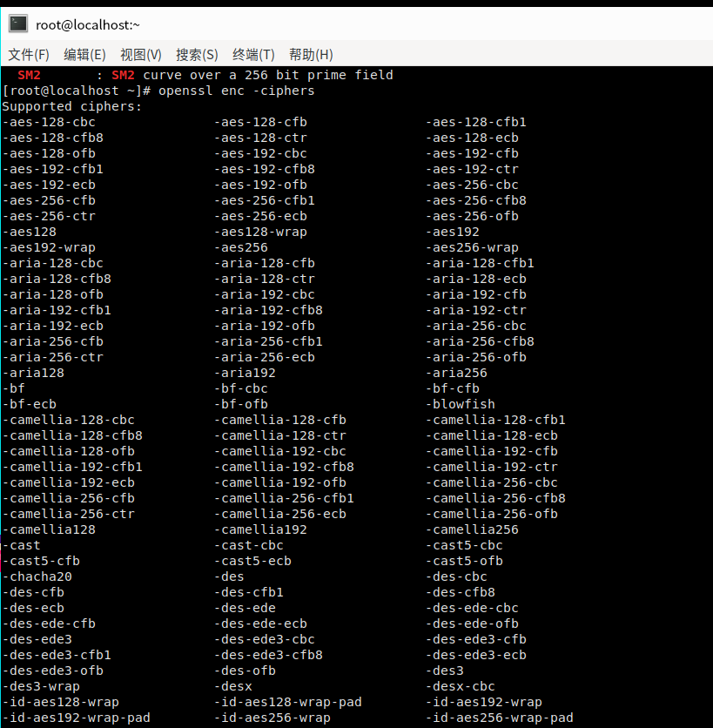Image resolution: width=713 pixels, height=728 pixels.
Task: Click the -cast-cbc entry
Action: tap(248, 545)
